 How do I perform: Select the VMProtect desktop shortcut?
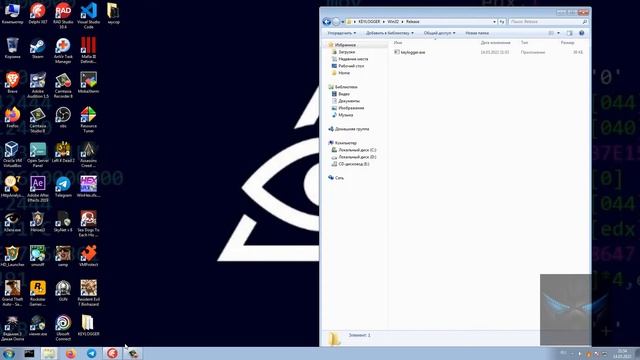point(89,256)
